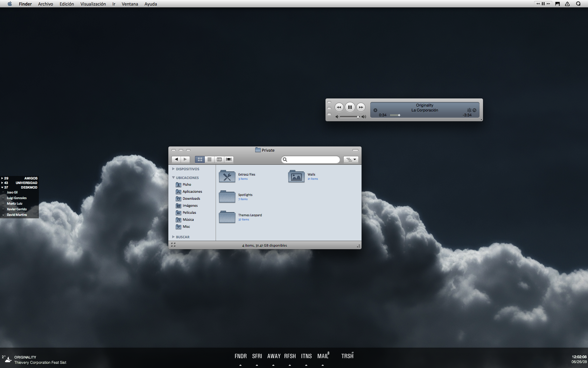
Task: Open the Apple menu
Action: pos(10,4)
